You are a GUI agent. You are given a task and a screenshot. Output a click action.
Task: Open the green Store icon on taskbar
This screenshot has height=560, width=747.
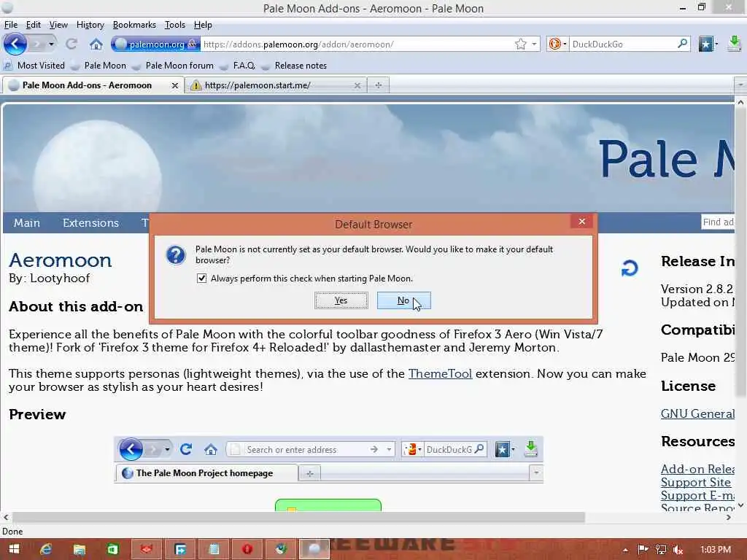point(112,550)
